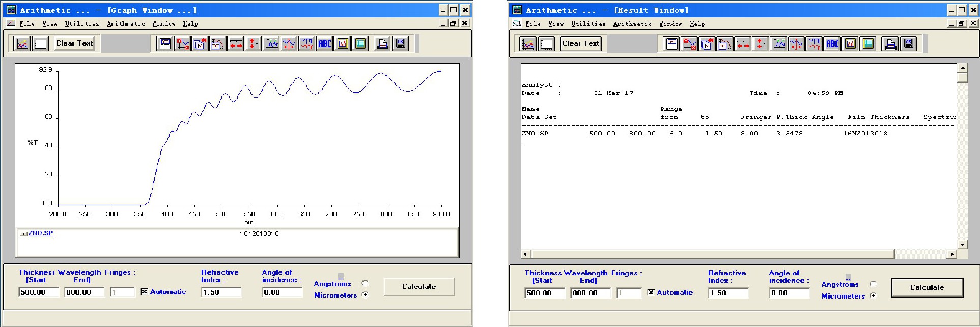Click horizontal red arrows expand icon in Graph Window
Image resolution: width=980 pixels, height=327 pixels.
tap(236, 44)
